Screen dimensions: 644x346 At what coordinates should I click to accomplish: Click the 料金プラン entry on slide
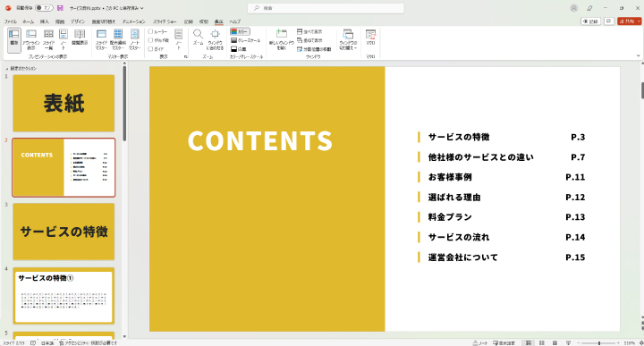[450, 217]
